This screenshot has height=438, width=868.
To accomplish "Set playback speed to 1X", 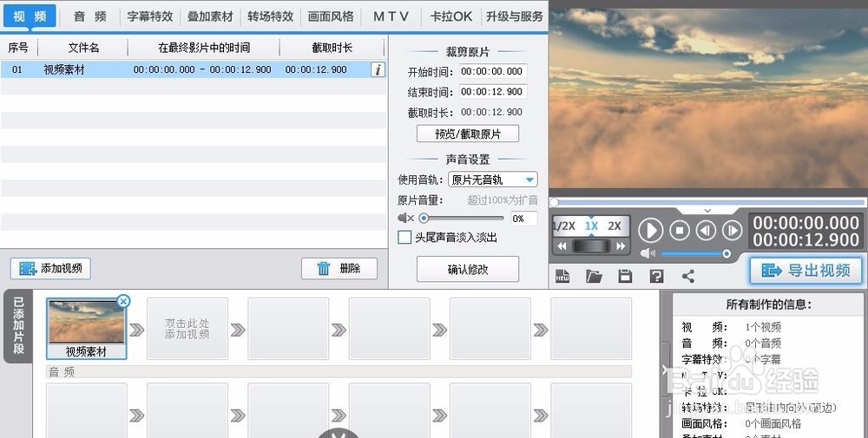I will tap(591, 226).
